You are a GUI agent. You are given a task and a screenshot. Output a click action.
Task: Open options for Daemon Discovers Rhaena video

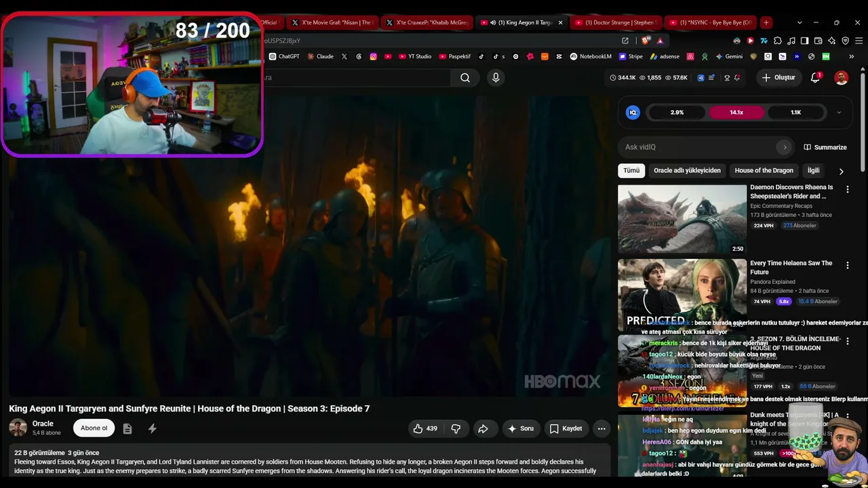click(847, 190)
